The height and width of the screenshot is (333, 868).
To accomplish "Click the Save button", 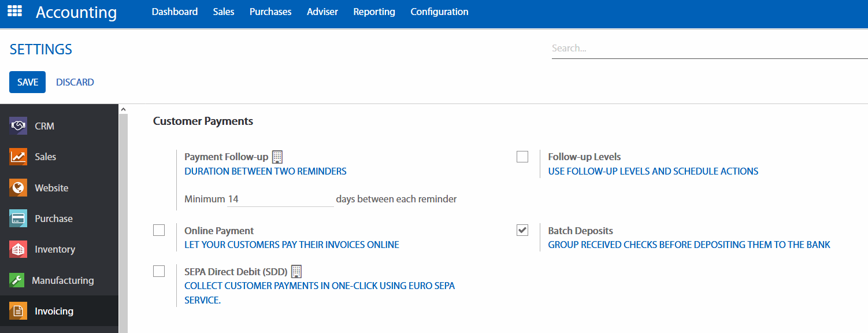I will (x=27, y=82).
